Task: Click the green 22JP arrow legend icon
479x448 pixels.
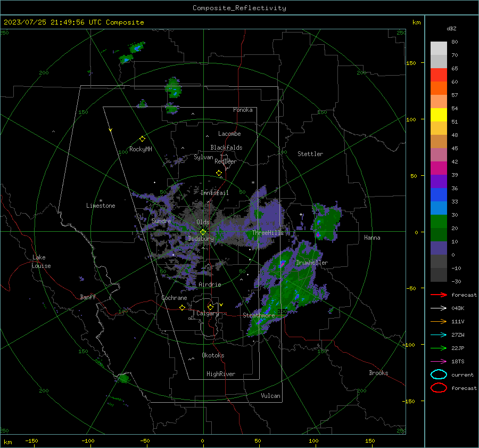Action: 439,348
